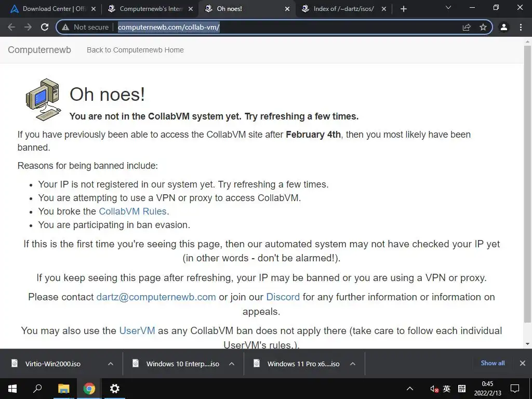Open File Explorer from the taskbar
The image size is (532, 399).
pyautogui.click(x=63, y=389)
